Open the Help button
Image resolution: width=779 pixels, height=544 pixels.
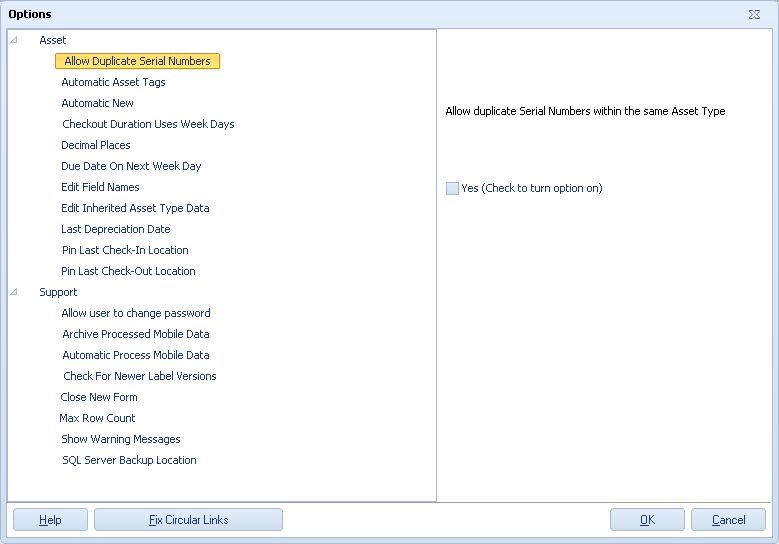50,520
